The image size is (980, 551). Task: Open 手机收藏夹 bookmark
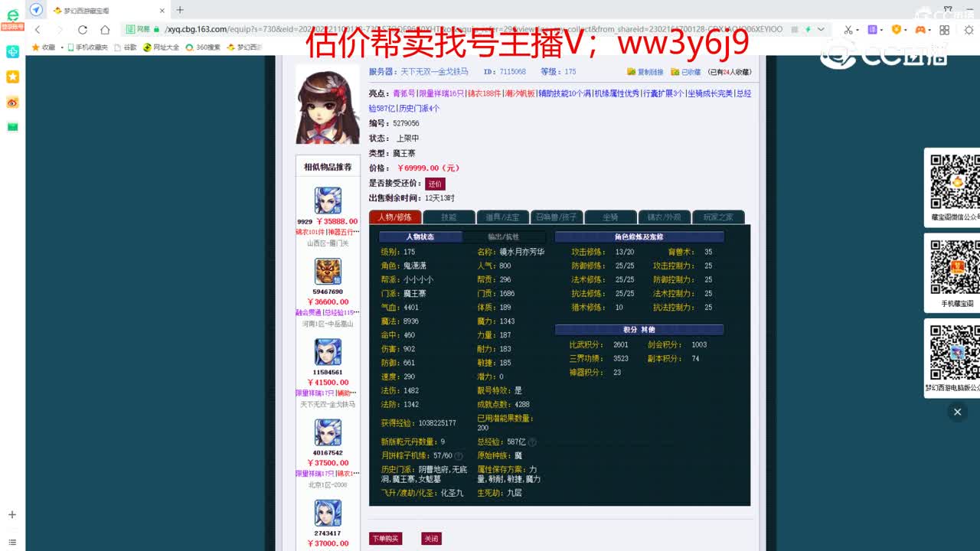click(87, 47)
